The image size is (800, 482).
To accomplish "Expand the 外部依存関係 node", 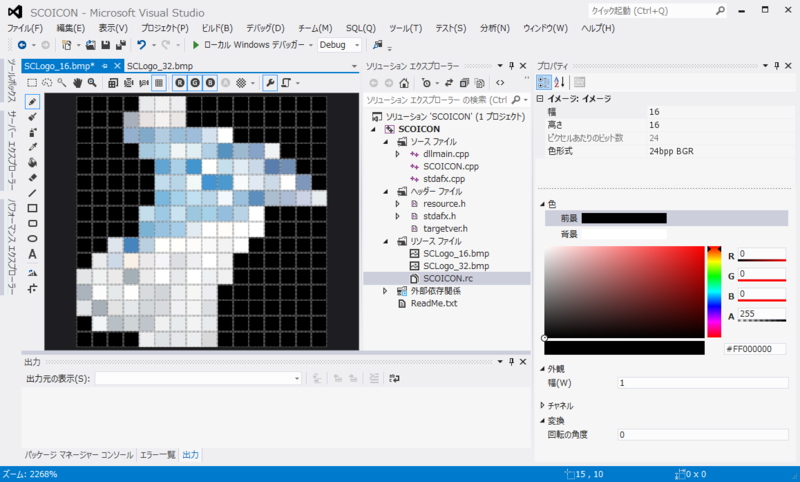I will click(385, 291).
